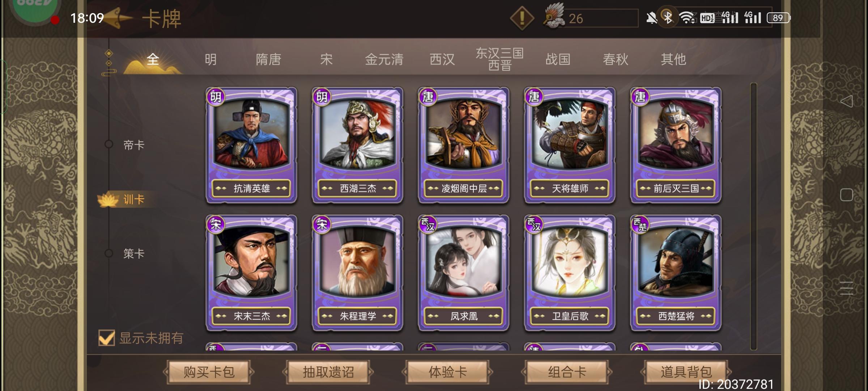The image size is (868, 391).
Task: Open the 道具背包 button
Action: coord(686,372)
